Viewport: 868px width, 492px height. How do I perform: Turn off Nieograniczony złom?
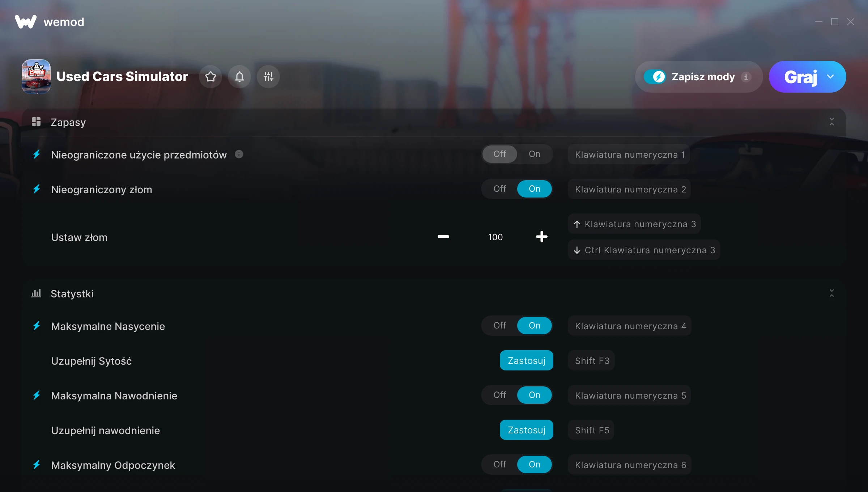[500, 189]
